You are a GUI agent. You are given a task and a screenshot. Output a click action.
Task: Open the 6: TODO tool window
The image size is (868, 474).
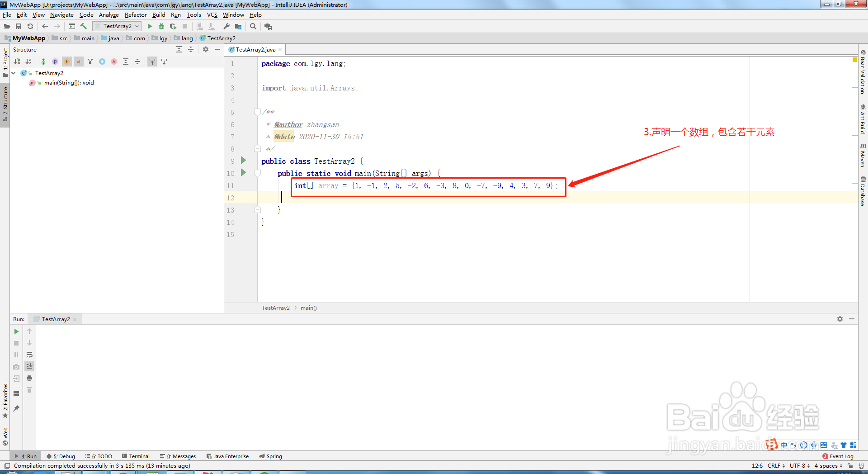click(x=99, y=456)
